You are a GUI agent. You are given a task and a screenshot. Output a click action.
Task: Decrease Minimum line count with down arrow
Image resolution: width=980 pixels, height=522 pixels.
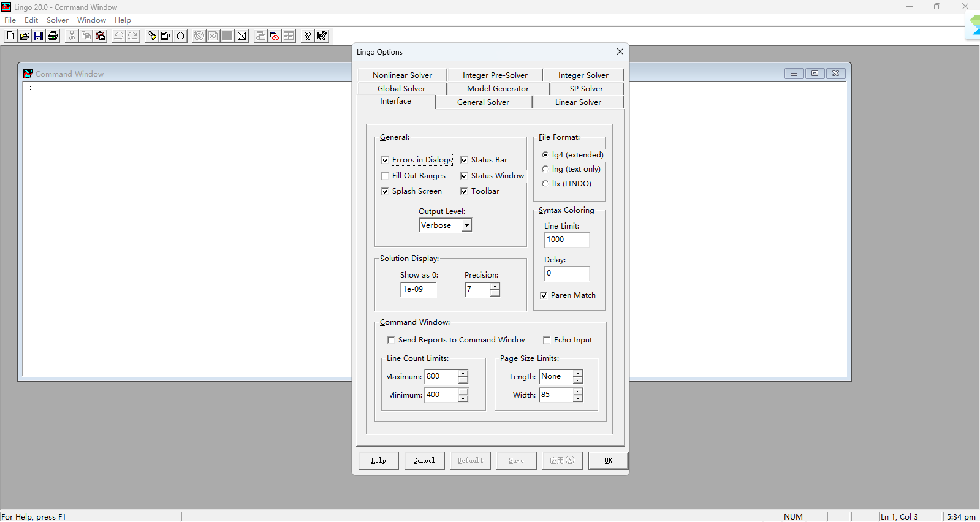pyautogui.click(x=463, y=399)
